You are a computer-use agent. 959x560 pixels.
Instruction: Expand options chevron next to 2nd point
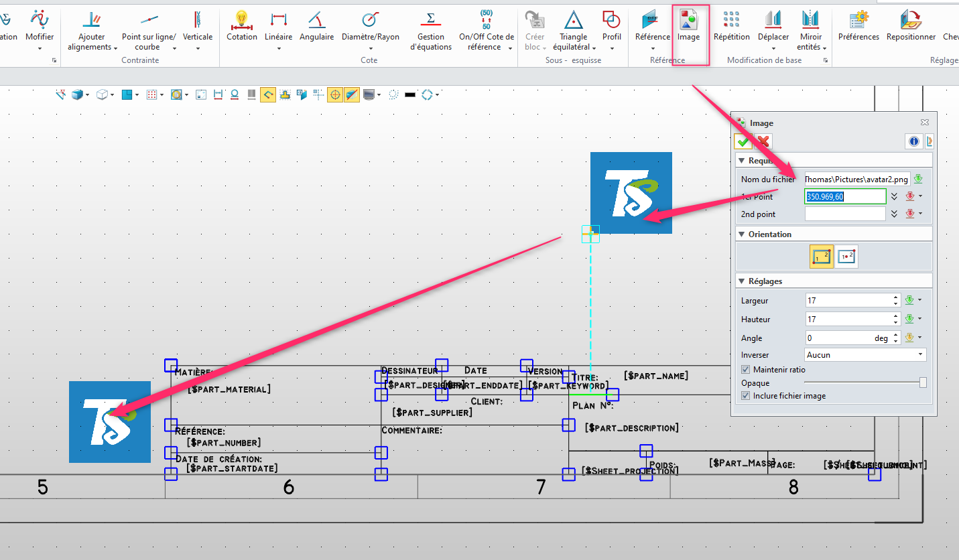(894, 214)
